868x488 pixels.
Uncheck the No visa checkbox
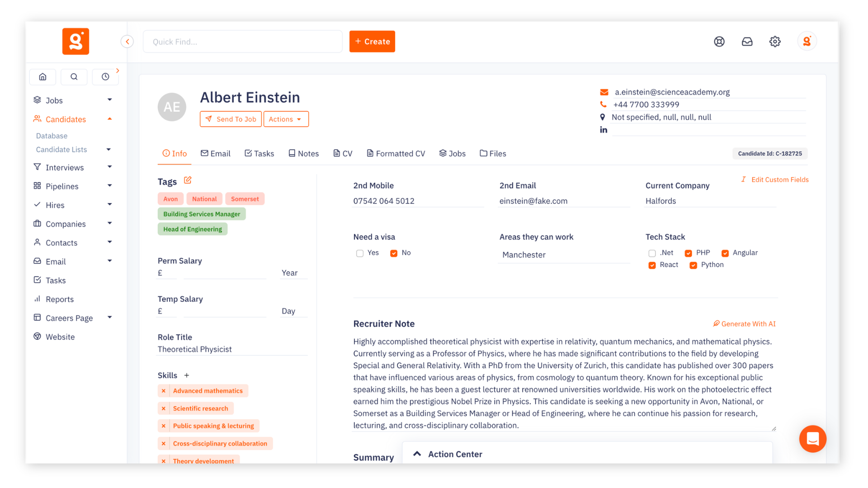pos(394,253)
